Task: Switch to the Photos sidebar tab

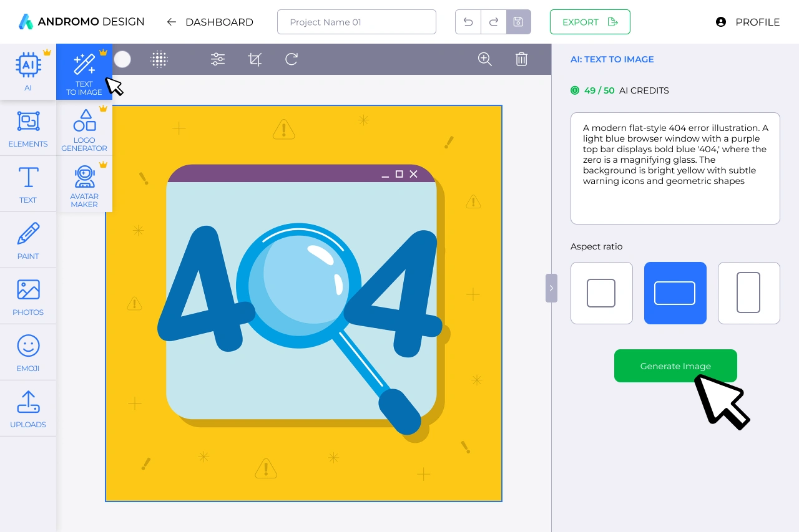Action: click(28, 297)
